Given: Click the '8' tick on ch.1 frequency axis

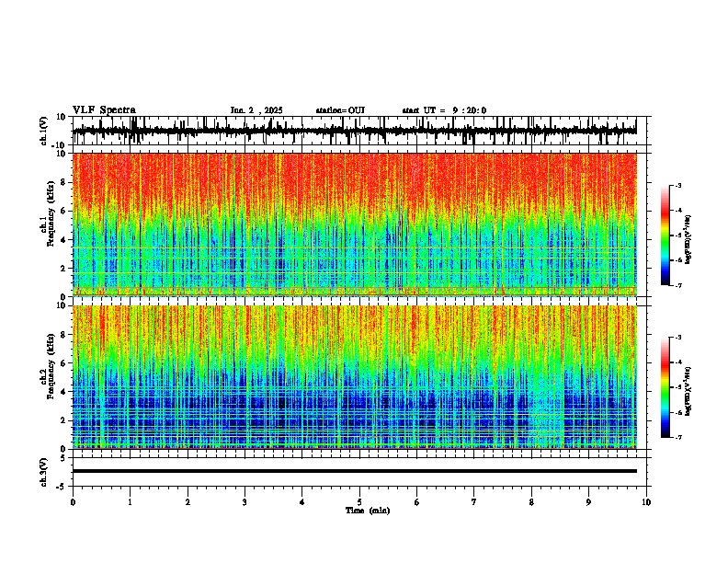Looking at the screenshot, I should click(63, 182).
